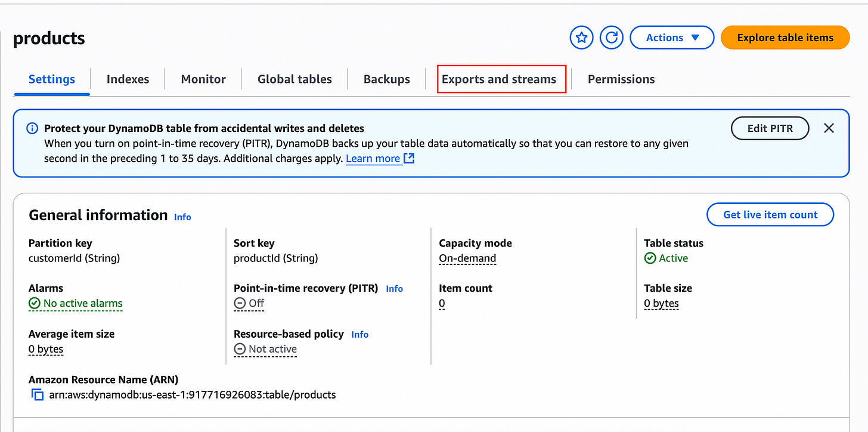Click the products table title
The width and height of the screenshot is (868, 432).
pos(49,38)
